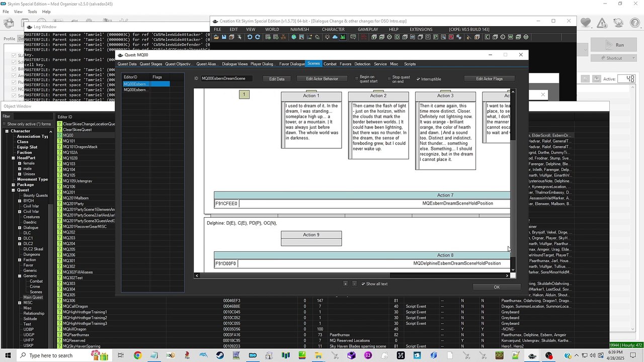Click the Edit Actor Flags button

[490, 79]
